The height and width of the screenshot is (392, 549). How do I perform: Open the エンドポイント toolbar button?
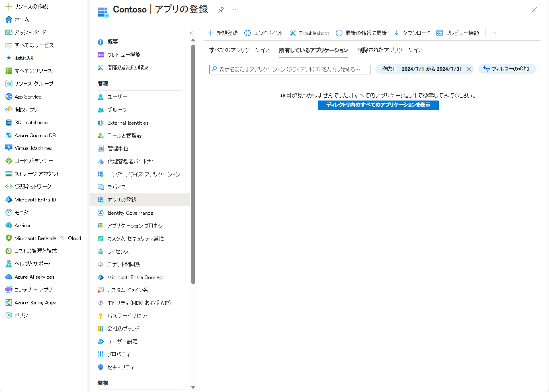pos(264,33)
